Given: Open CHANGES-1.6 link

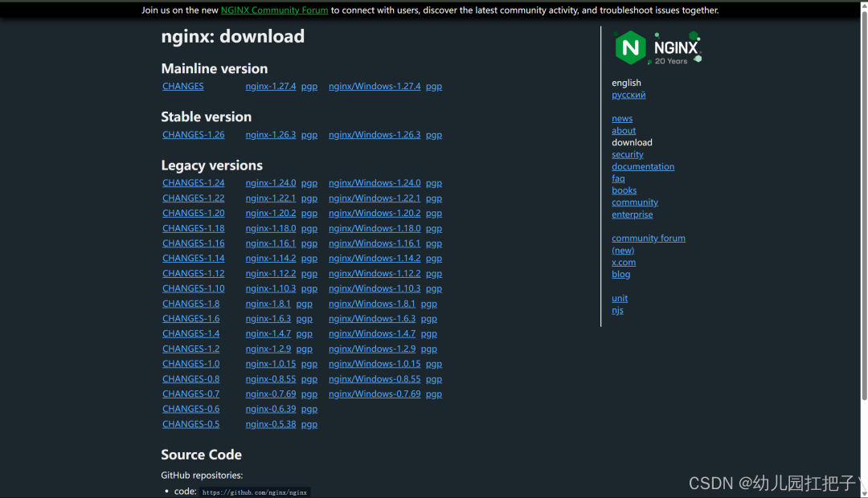Looking at the screenshot, I should coord(191,319).
